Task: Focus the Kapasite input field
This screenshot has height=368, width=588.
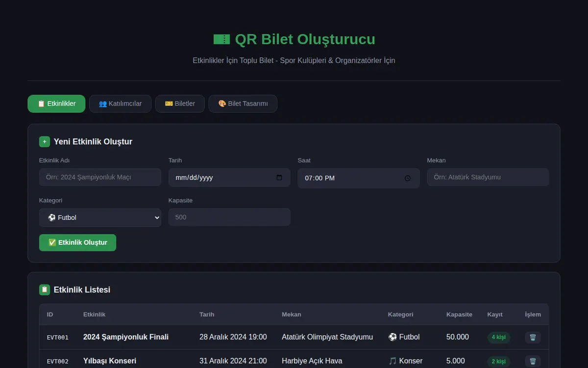Action: 229,217
